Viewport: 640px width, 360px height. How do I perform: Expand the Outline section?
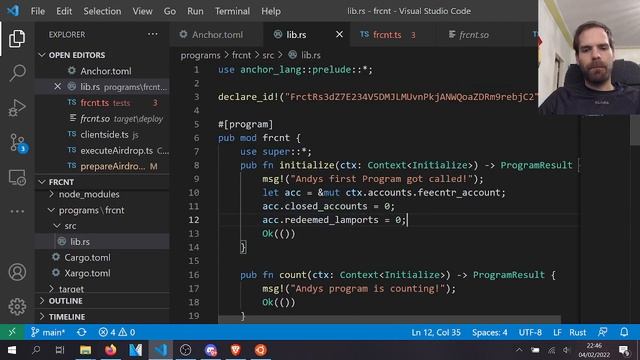click(x=102, y=301)
